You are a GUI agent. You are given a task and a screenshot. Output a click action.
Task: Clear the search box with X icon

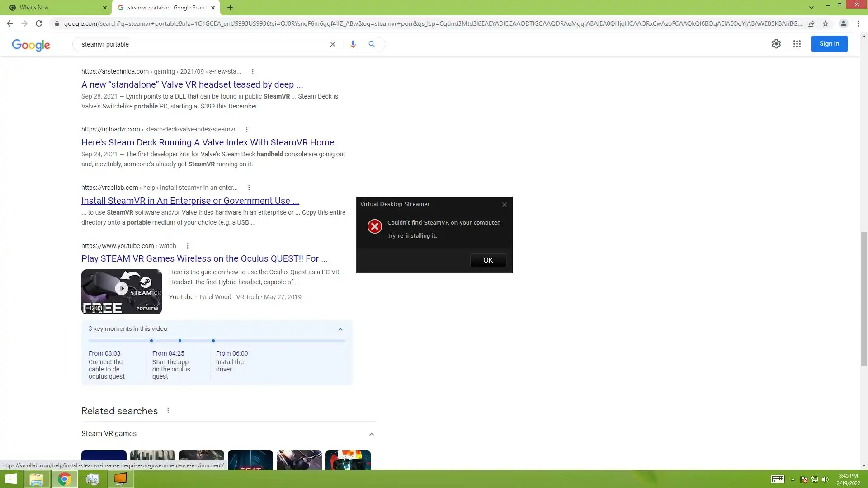333,44
